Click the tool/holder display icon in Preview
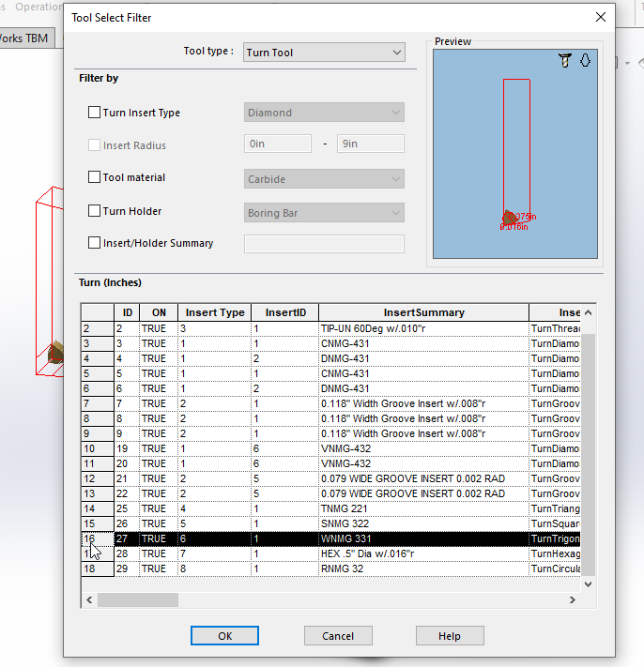This screenshot has height=667, width=644. [565, 60]
